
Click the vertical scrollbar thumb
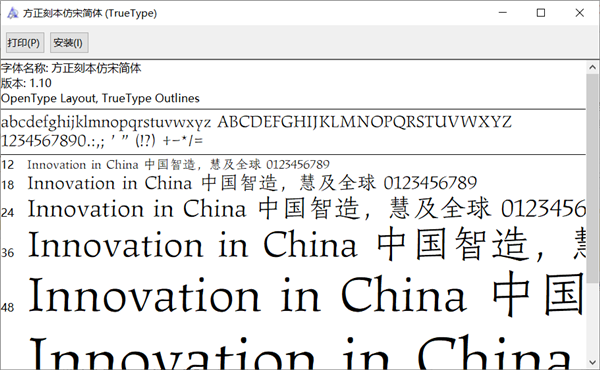(x=592, y=178)
